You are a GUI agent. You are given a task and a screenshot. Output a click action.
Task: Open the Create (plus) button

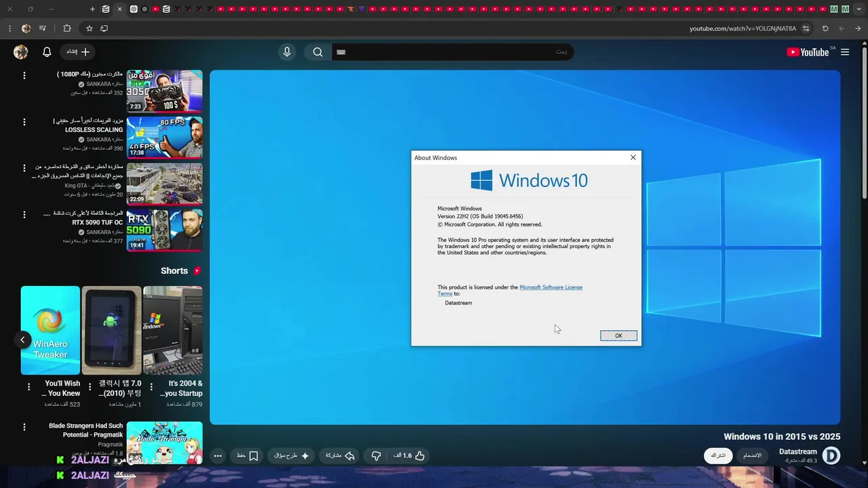78,52
